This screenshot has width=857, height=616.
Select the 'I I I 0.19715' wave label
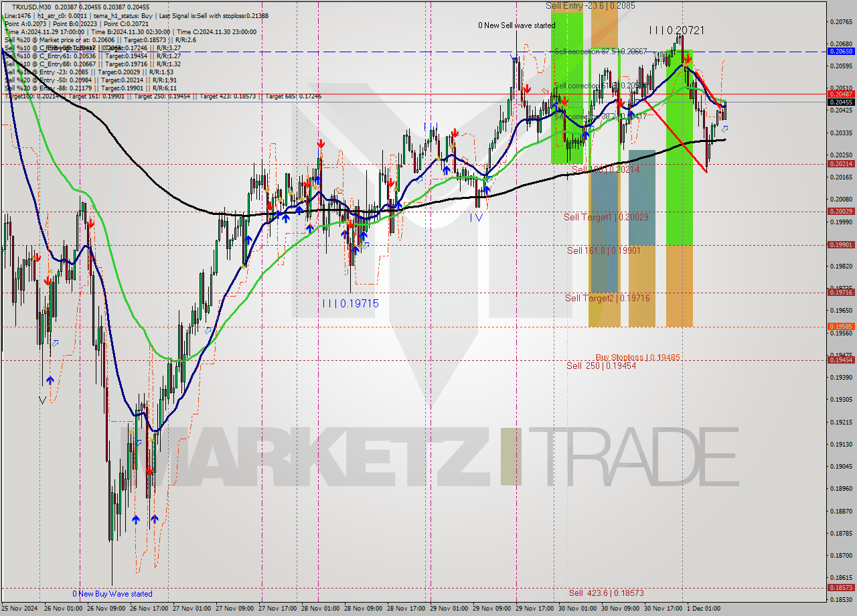pos(350,303)
